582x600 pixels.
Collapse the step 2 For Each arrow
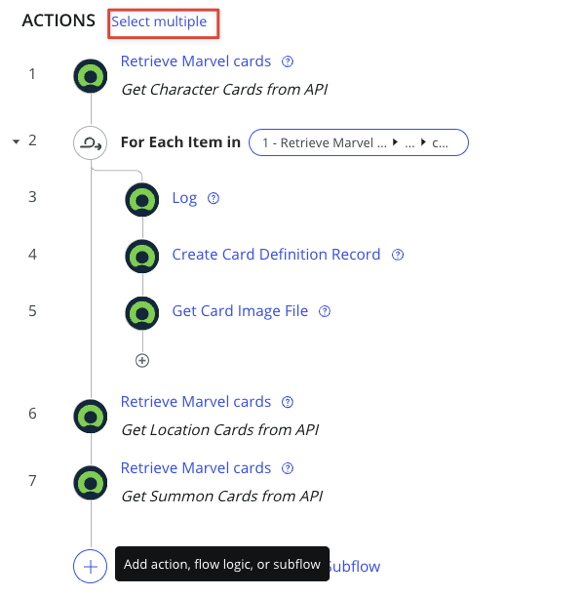16,142
